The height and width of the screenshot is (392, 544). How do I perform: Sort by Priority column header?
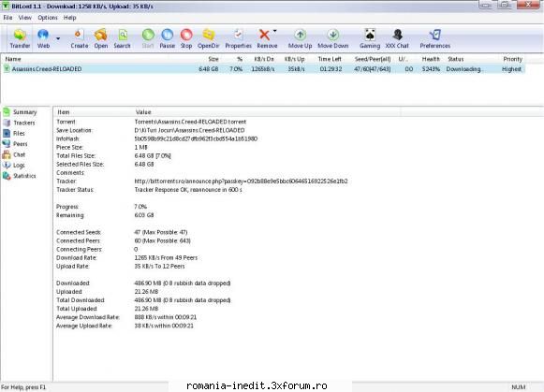(512, 59)
